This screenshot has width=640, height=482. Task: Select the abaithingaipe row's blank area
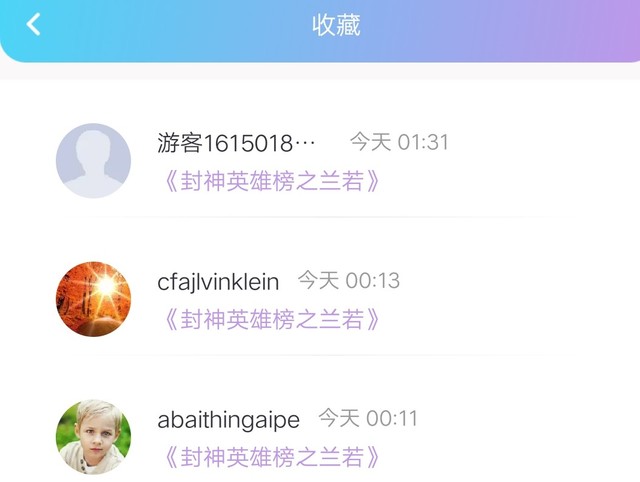tap(531, 437)
